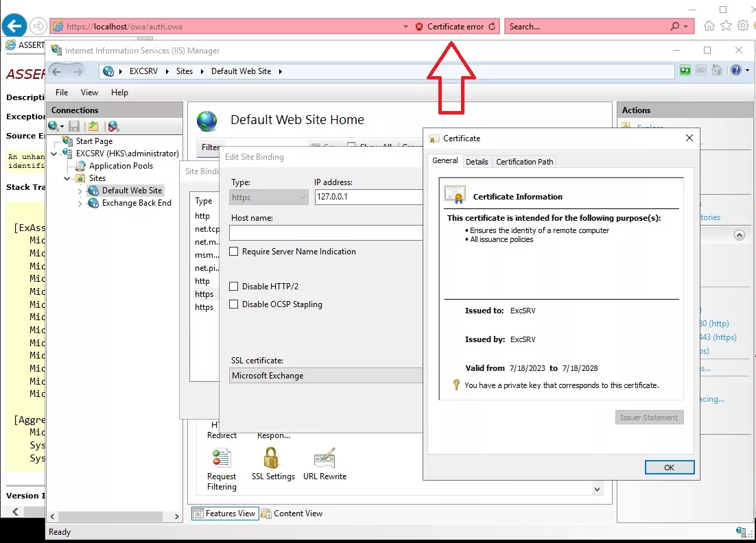Open the SSL certificate dropdown showing Microsoft Exchange
Viewport: 756px width, 543px height.
(x=326, y=375)
